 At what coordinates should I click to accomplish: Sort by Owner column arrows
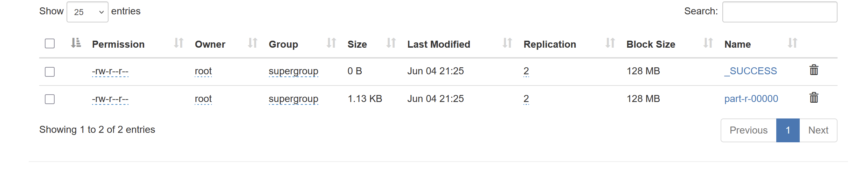252,43
